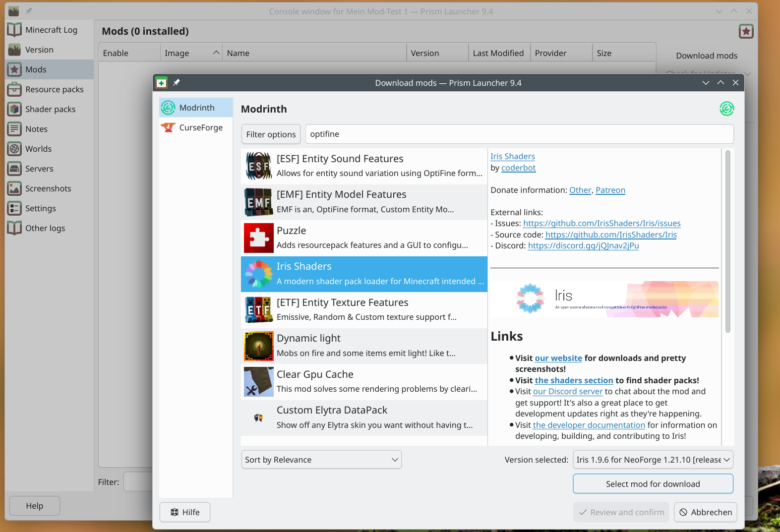The height and width of the screenshot is (532, 780).
Task: Click the Modrinth logo icon at top right
Action: [x=726, y=109]
